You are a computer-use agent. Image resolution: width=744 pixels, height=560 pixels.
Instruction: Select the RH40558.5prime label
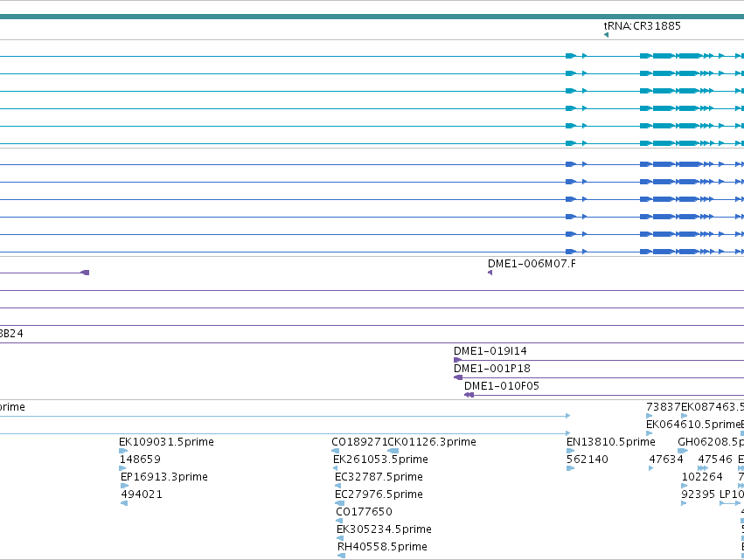coord(382,547)
